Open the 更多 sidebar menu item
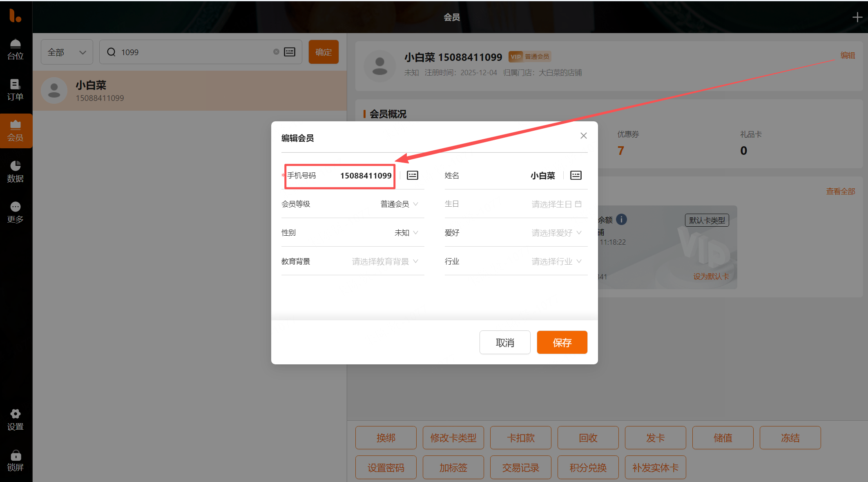The image size is (868, 482). [16, 212]
